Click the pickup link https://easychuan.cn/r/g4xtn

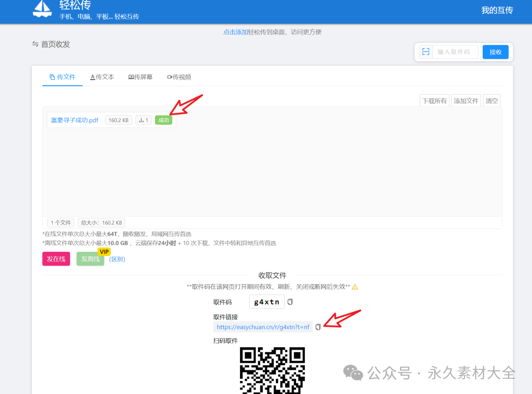coord(263,327)
